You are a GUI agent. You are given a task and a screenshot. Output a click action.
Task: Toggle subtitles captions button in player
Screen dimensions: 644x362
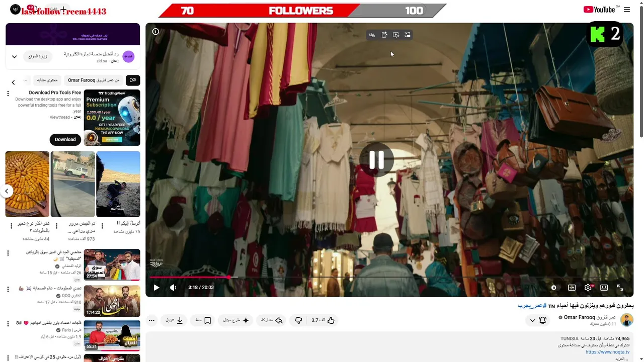click(572, 288)
